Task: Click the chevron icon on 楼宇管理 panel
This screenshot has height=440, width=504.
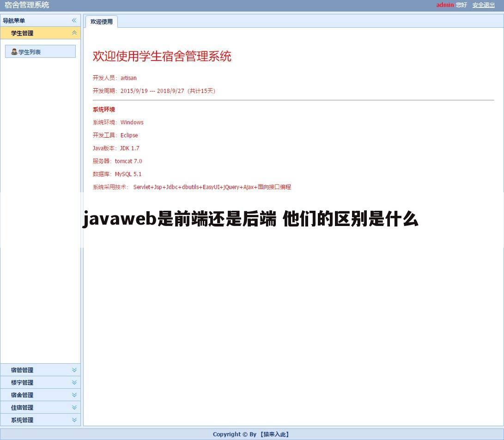Action: point(74,382)
